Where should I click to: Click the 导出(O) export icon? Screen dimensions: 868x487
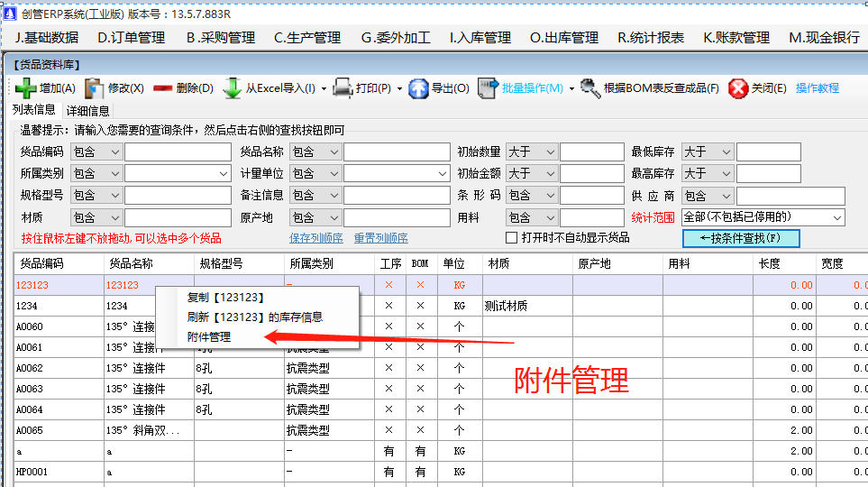[418, 88]
